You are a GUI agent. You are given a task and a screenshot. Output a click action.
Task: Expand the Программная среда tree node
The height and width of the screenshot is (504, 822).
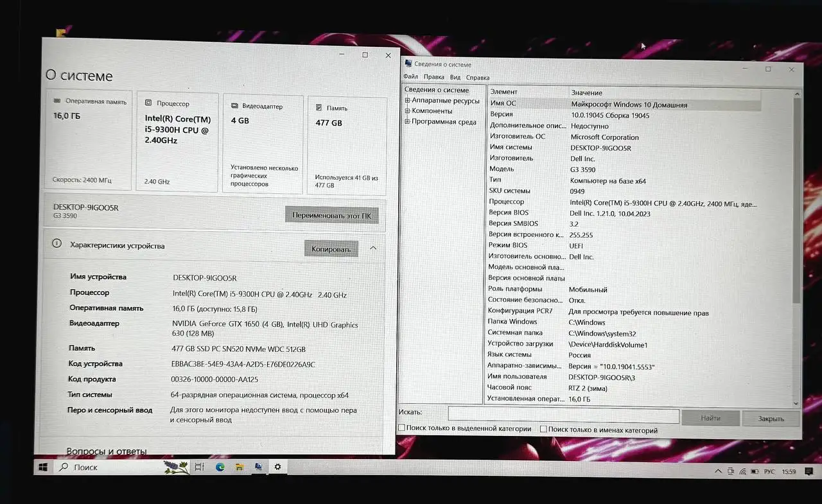point(407,121)
